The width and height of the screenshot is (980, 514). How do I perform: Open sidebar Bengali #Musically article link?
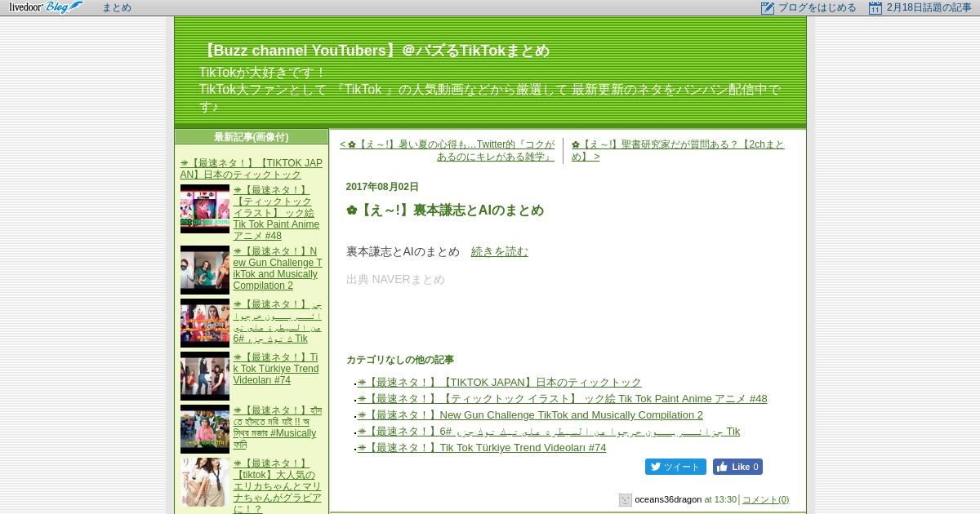tap(278, 428)
